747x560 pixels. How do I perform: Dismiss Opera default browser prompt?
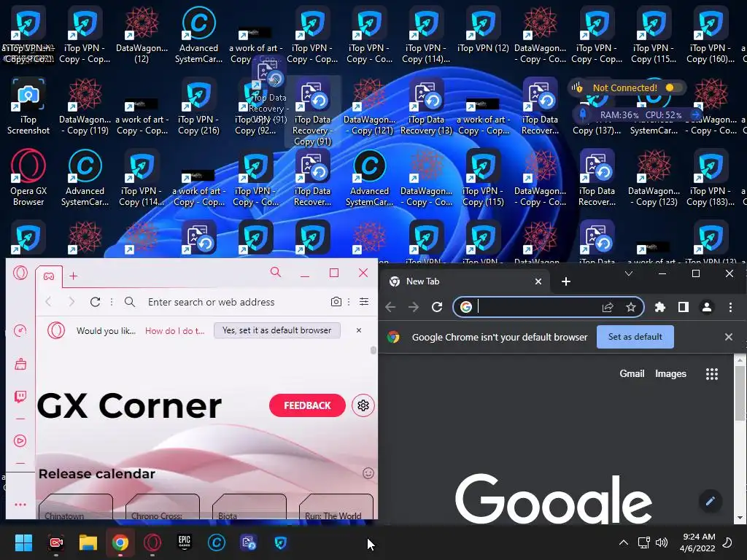[x=359, y=330]
